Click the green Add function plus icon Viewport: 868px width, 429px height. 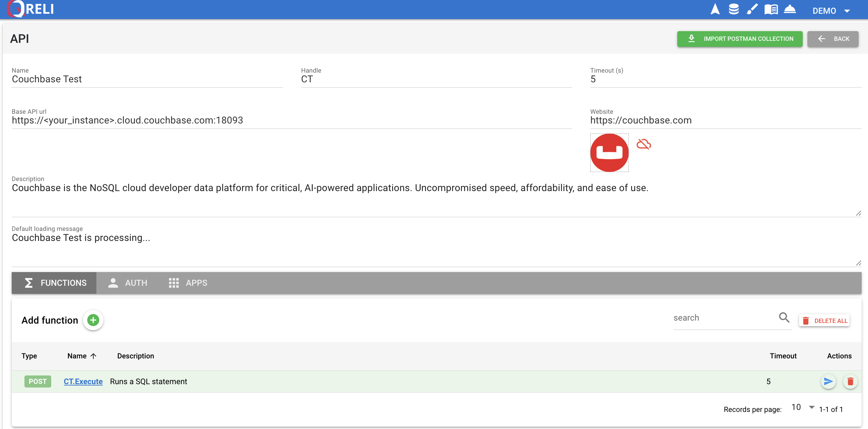(93, 320)
